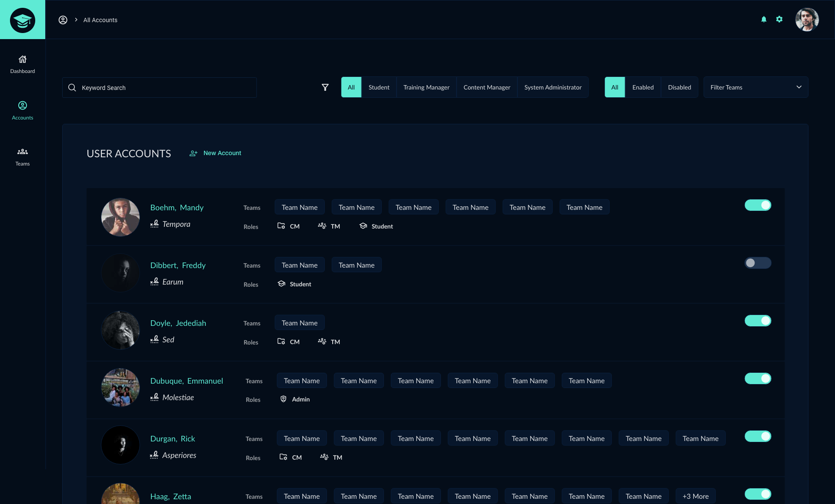Open settings gear in header
This screenshot has height=504, width=835.
[x=779, y=20]
